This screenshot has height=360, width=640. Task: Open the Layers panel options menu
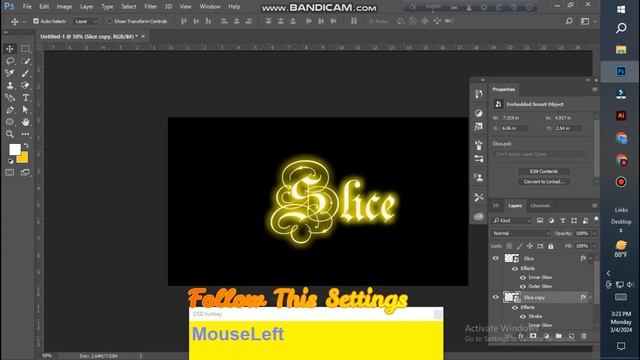click(x=595, y=205)
